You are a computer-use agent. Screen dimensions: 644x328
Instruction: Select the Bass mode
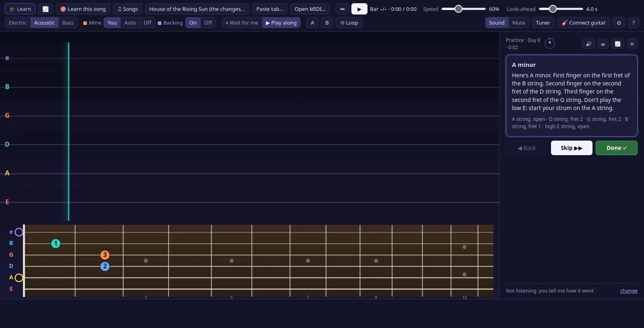(68, 23)
